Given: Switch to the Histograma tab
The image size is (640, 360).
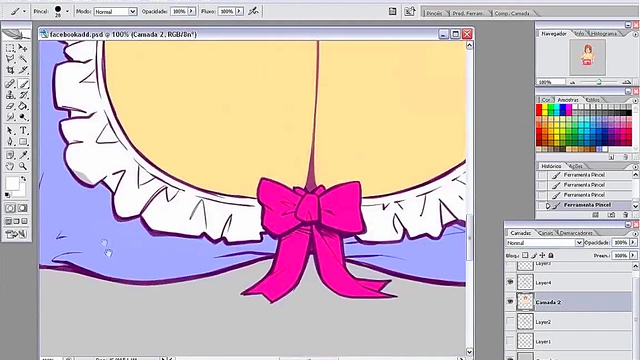Looking at the screenshot, I should [x=604, y=34].
